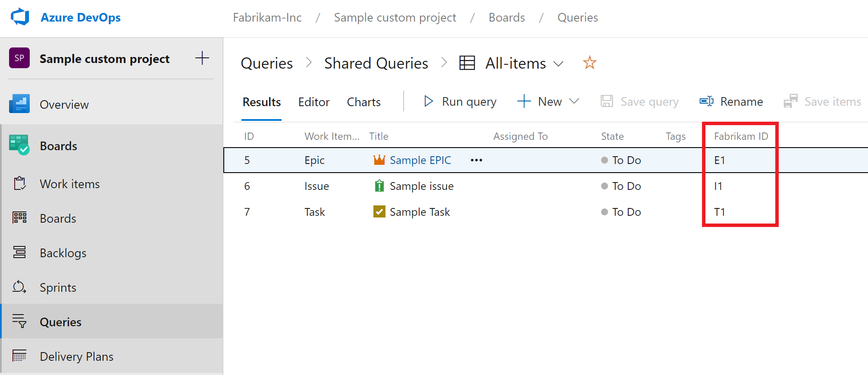Open the Azure DevOps home link
The height and width of the screenshot is (375, 868).
pyautogui.click(x=81, y=18)
